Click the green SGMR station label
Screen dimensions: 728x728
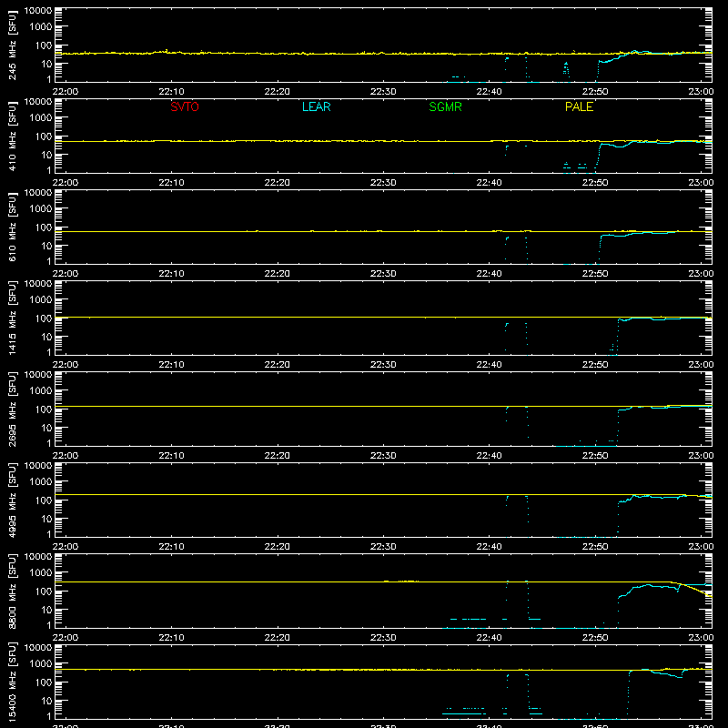tap(445, 106)
